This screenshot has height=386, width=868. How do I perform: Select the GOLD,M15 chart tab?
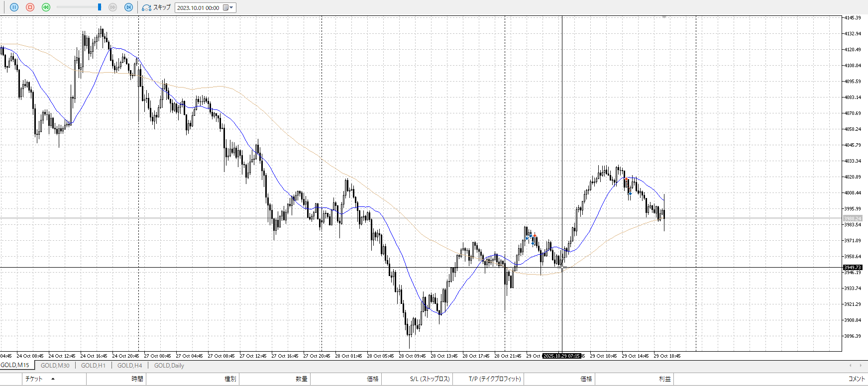pos(15,365)
